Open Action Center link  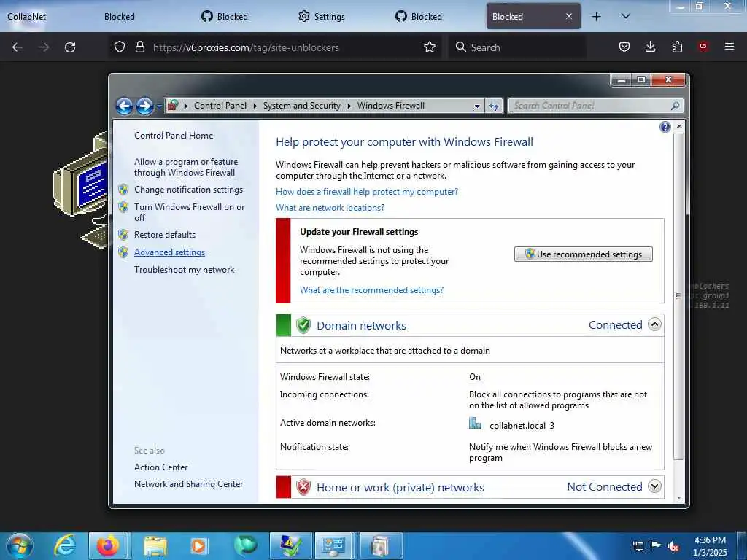point(160,467)
